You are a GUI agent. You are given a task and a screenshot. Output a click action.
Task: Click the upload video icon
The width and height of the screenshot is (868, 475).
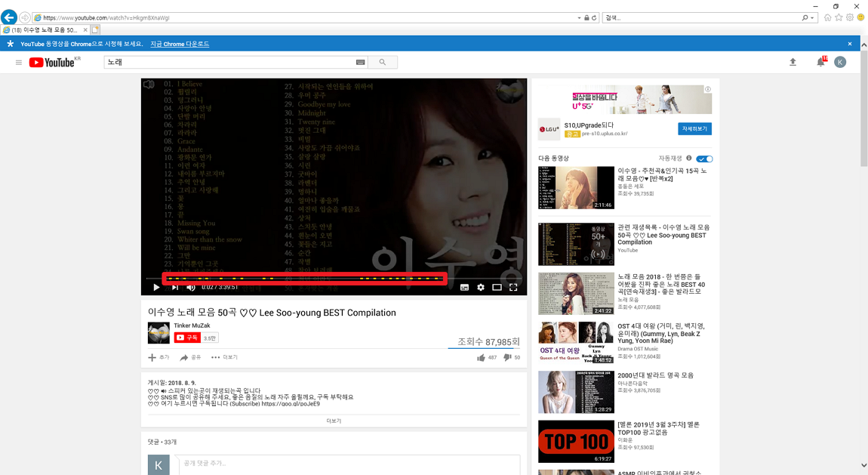793,62
